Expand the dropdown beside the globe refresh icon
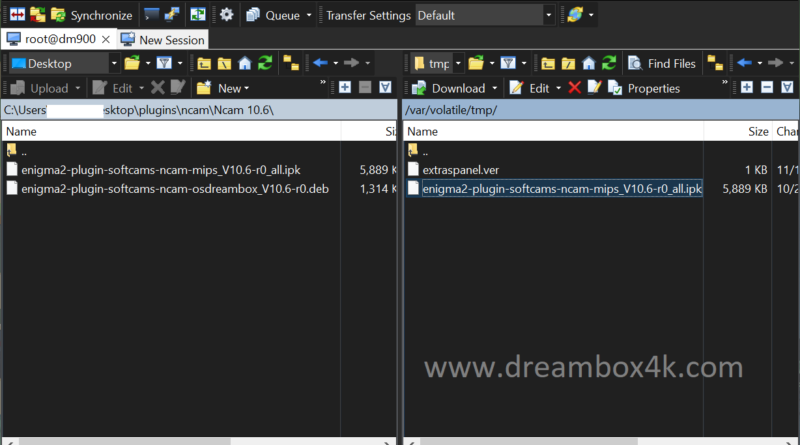 pyautogui.click(x=591, y=15)
